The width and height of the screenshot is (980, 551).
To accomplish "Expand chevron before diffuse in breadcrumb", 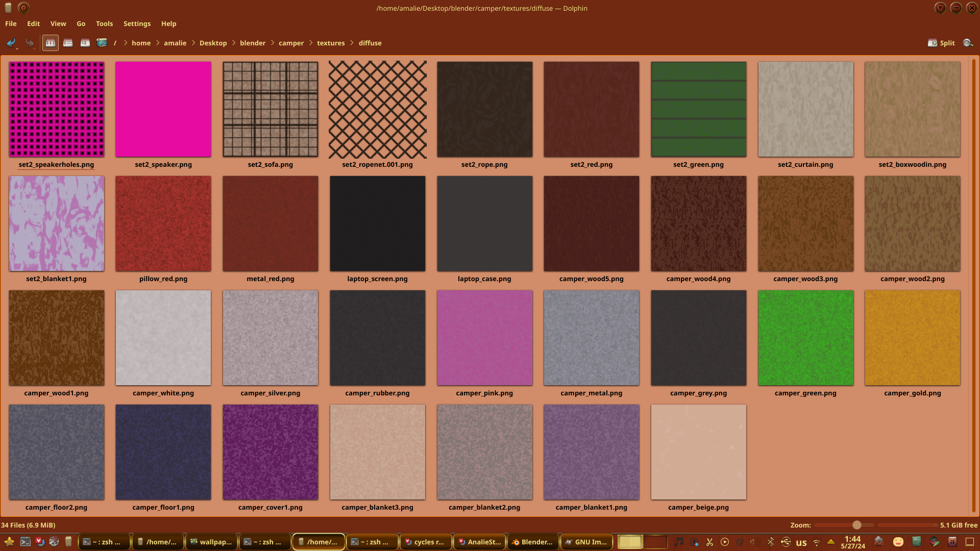I will pos(352,43).
